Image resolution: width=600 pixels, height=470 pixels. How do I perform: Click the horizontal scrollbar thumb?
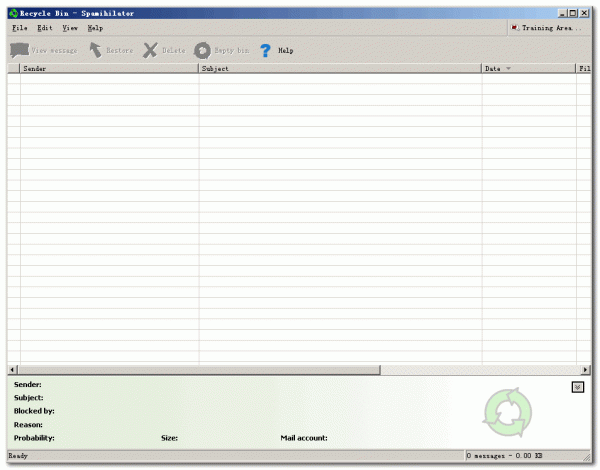pos(199,370)
